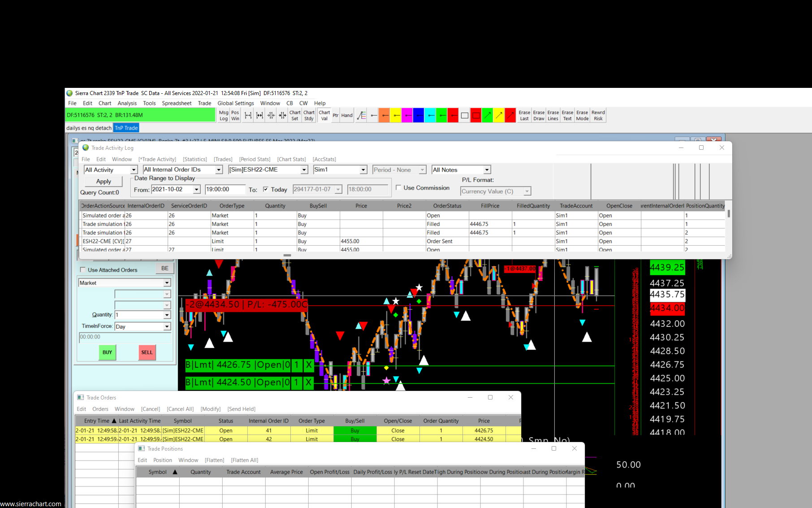The width and height of the screenshot is (812, 508).
Task: Click the From time 19:00:00 field
Action: (x=225, y=190)
